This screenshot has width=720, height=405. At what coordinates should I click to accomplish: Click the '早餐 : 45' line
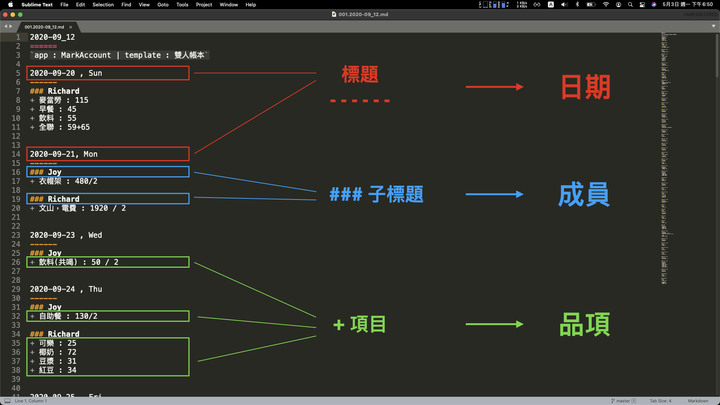click(53, 109)
